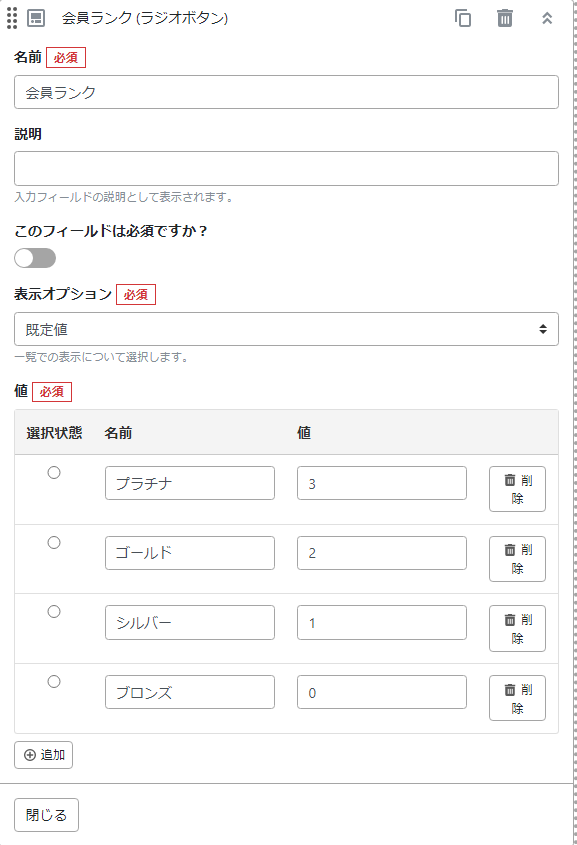Click the 名前 field containing 会員ランク
The image size is (577, 845).
(286, 92)
